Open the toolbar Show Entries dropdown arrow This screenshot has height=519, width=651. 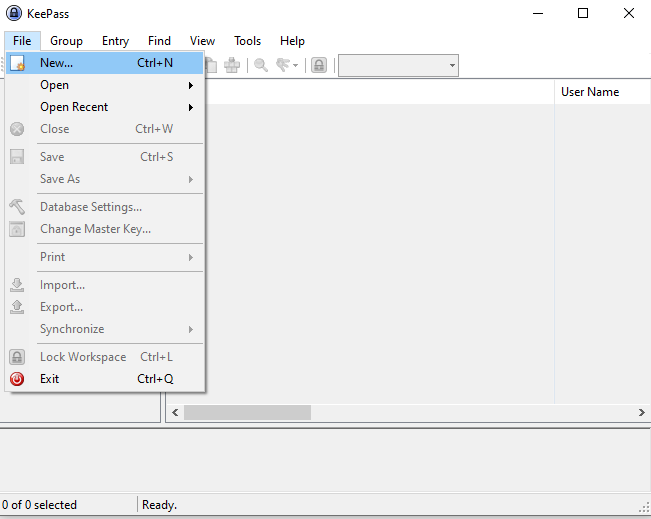[x=295, y=66]
